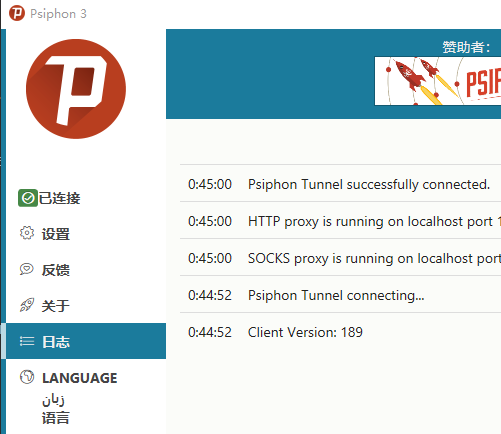
Task: Click the small Psiphon title bar icon
Action: [x=17, y=13]
